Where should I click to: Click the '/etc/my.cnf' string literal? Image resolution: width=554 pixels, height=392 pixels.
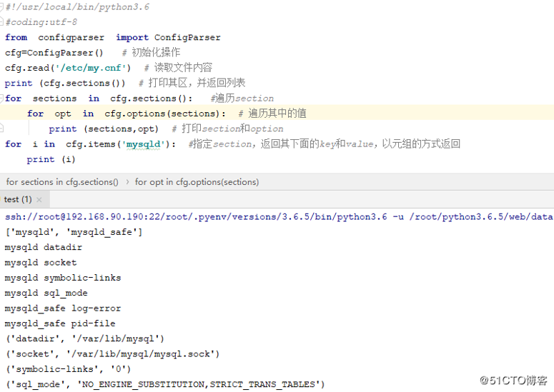(x=93, y=68)
